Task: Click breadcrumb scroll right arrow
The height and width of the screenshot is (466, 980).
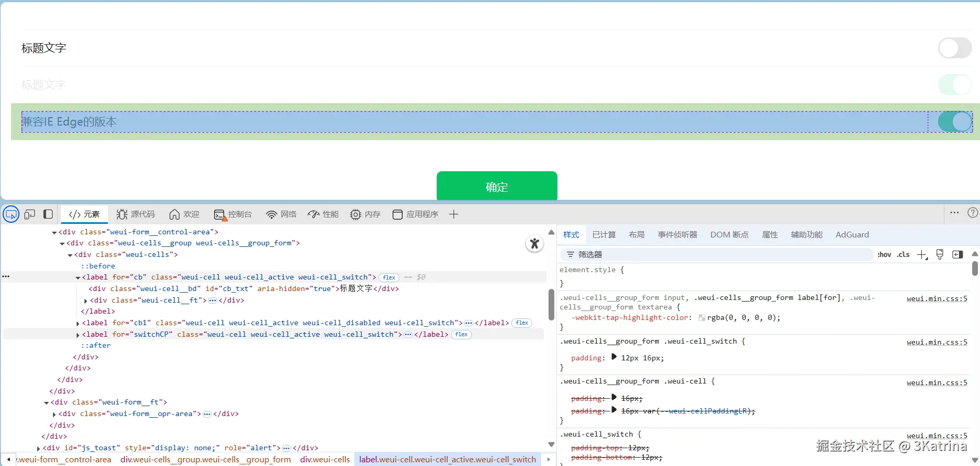Action: (549, 459)
